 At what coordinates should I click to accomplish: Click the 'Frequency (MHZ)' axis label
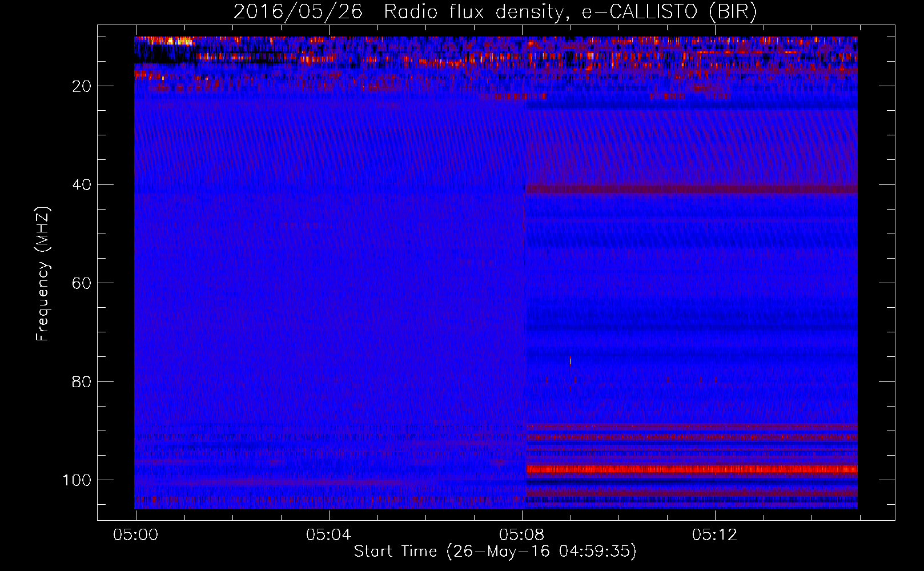coord(43,274)
